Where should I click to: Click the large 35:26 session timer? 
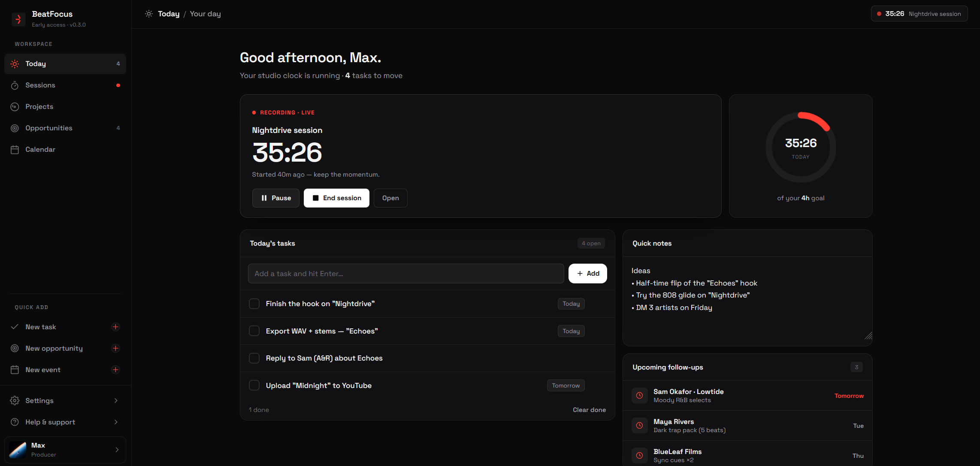(x=287, y=153)
